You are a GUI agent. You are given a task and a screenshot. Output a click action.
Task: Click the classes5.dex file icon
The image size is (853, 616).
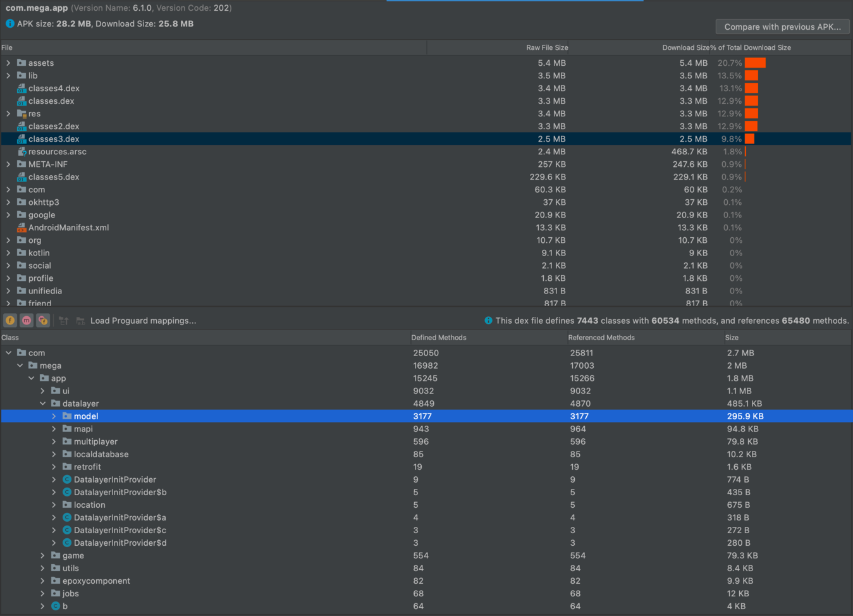[x=21, y=177]
